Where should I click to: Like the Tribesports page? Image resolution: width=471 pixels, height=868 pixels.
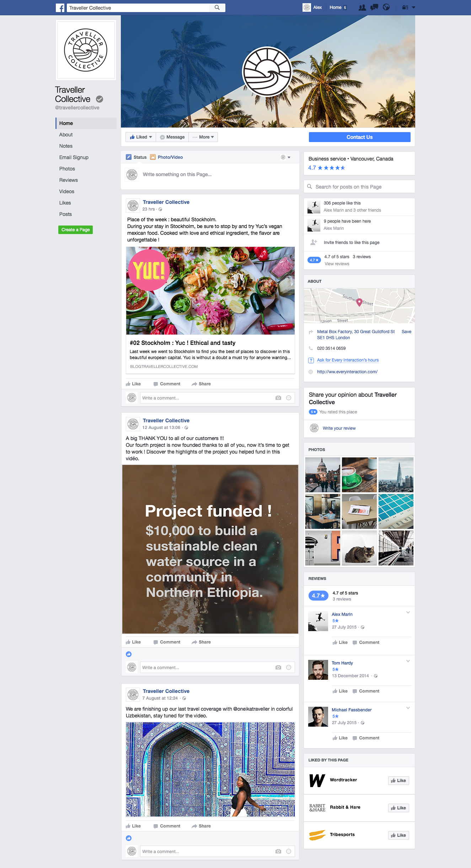click(398, 835)
